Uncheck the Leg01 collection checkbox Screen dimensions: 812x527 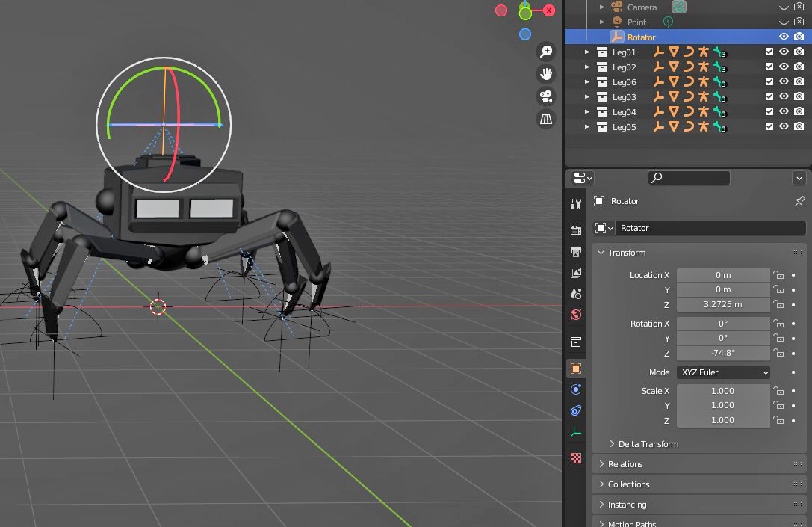769,52
